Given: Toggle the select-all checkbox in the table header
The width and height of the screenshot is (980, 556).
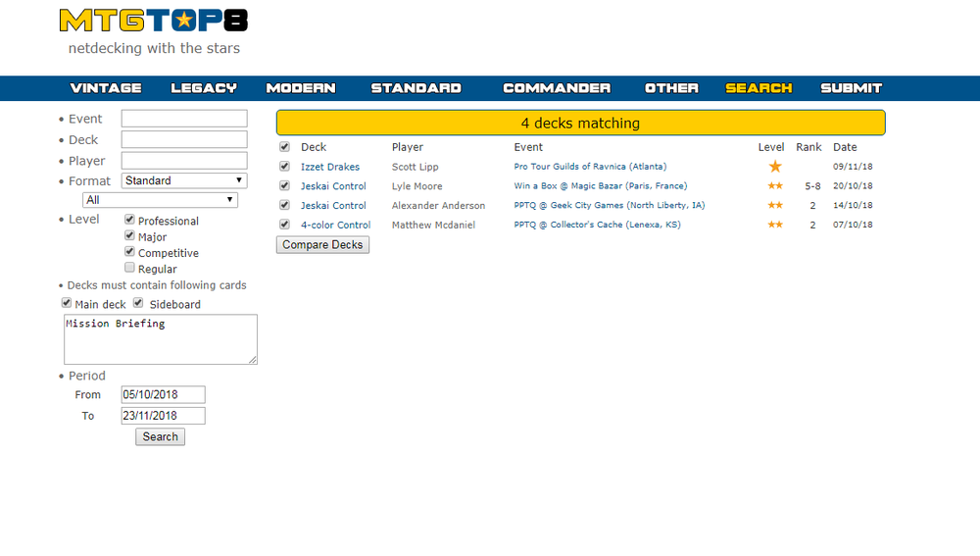Looking at the screenshot, I should coord(284,147).
